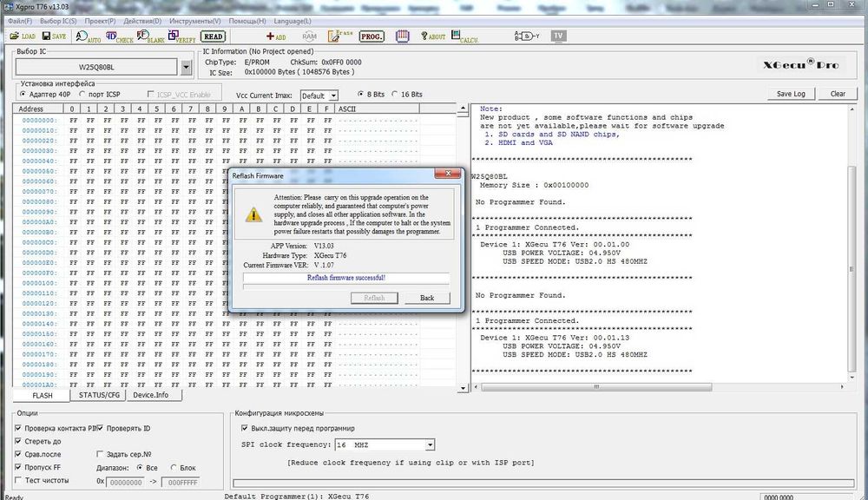Toggle the Проверять ID checkbox
The height and width of the screenshot is (500, 868).
(100, 428)
